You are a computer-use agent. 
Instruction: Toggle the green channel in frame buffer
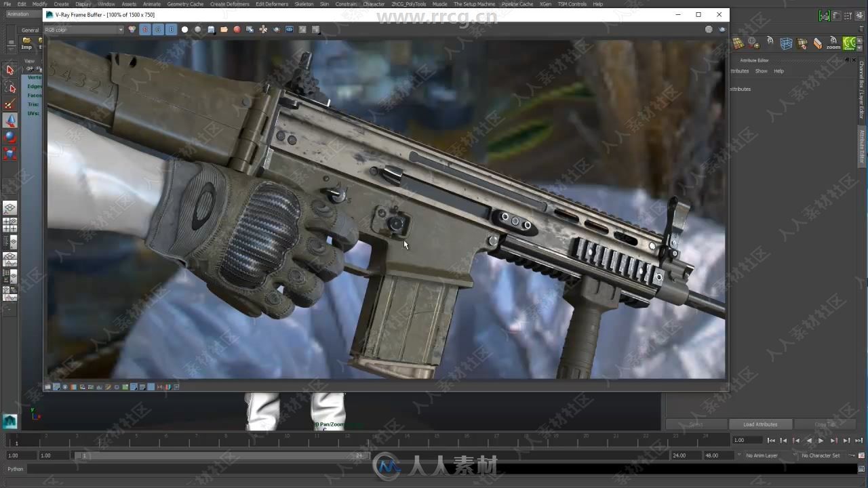pyautogui.click(x=158, y=30)
